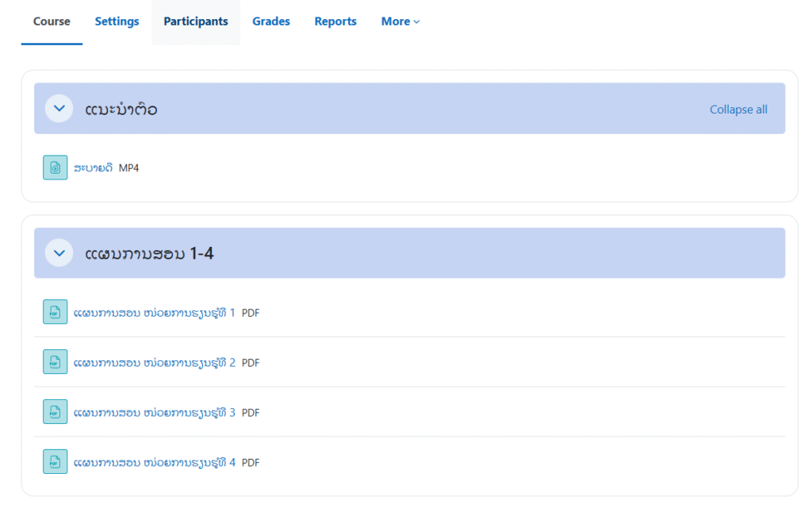812x508 pixels.
Task: Collapse the ແນະນຳຕົວ section using its chevron
Action: [59, 109]
